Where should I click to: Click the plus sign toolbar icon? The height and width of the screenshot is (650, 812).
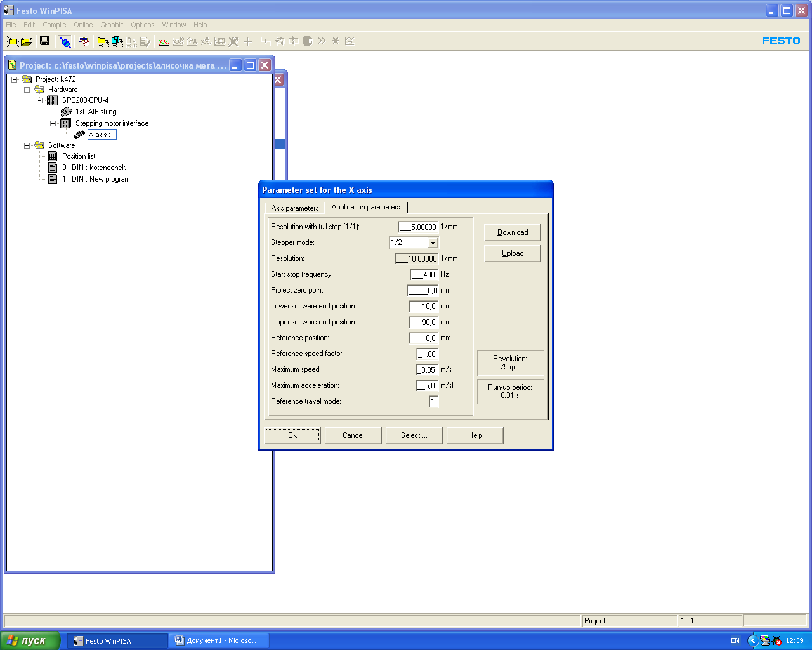tap(247, 41)
